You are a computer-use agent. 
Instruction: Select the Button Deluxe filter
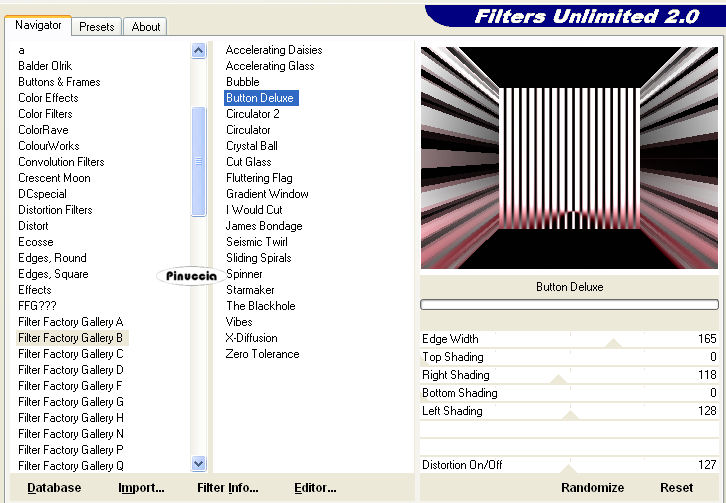pyautogui.click(x=261, y=98)
